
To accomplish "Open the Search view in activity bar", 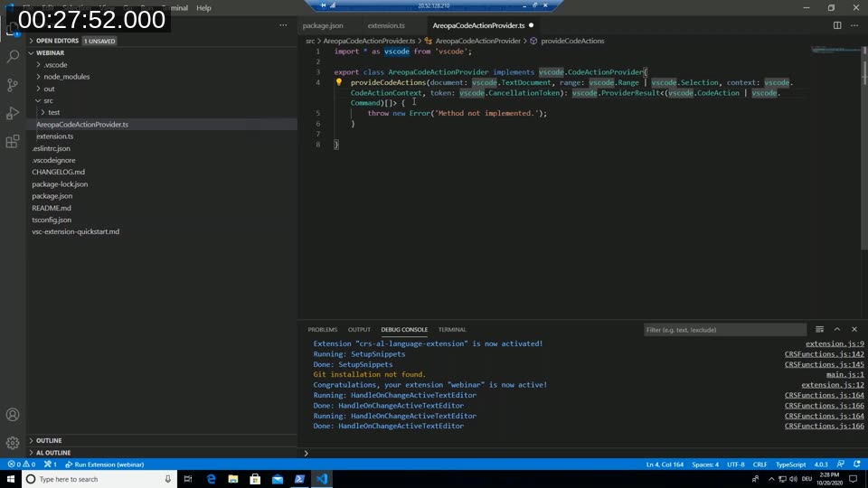I will pos(13,56).
